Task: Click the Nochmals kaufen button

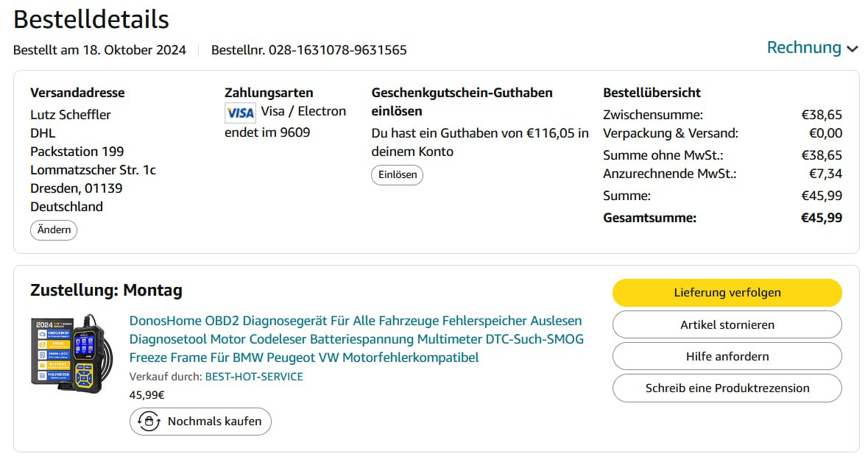Action: (x=200, y=422)
